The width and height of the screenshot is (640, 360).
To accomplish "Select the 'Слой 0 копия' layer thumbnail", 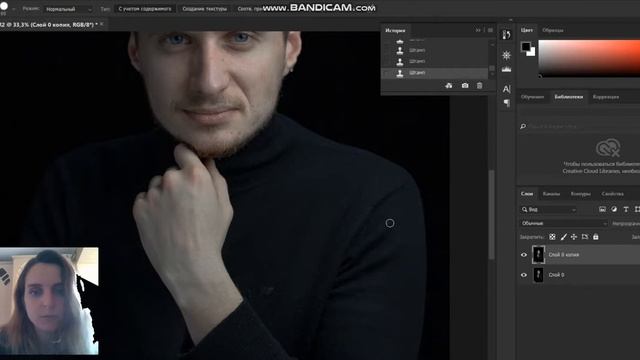I will [539, 255].
